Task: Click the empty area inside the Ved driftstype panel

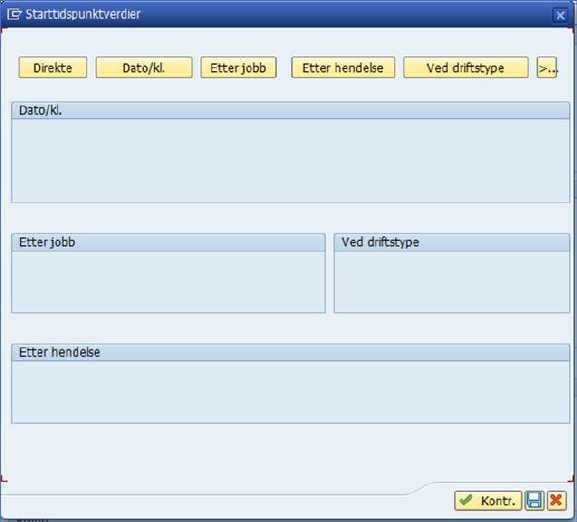Action: (452, 282)
